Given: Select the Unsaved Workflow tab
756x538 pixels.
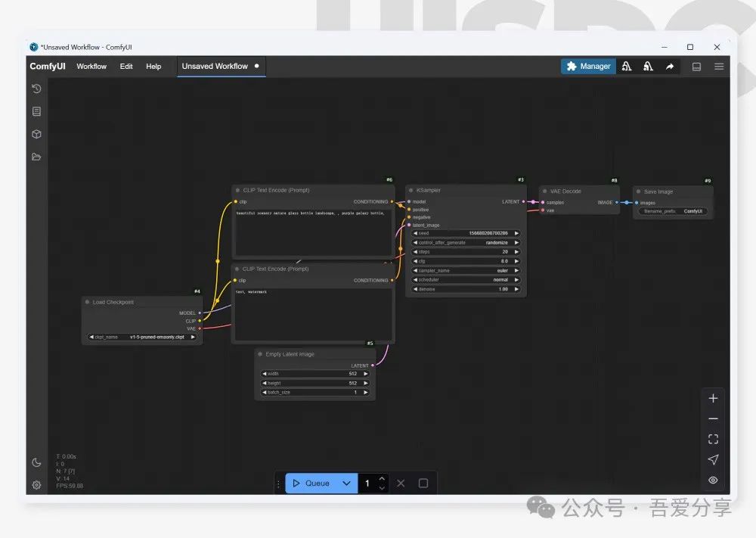Looking at the screenshot, I should click(221, 66).
